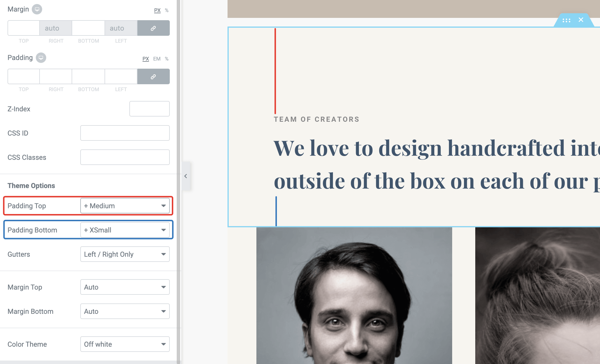
Task: Focus the CSS ID text field
Action: [125, 133]
